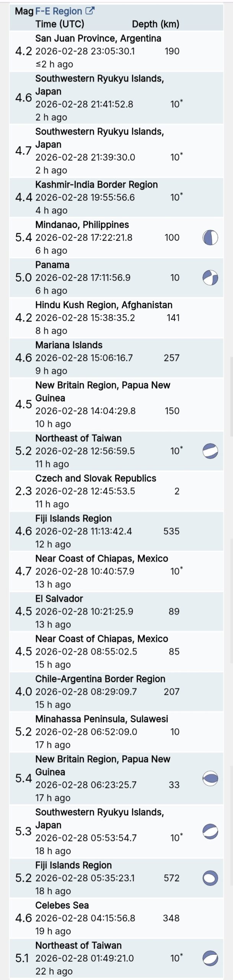
Task: Click the Depth (km) column header
Action: 155,24
